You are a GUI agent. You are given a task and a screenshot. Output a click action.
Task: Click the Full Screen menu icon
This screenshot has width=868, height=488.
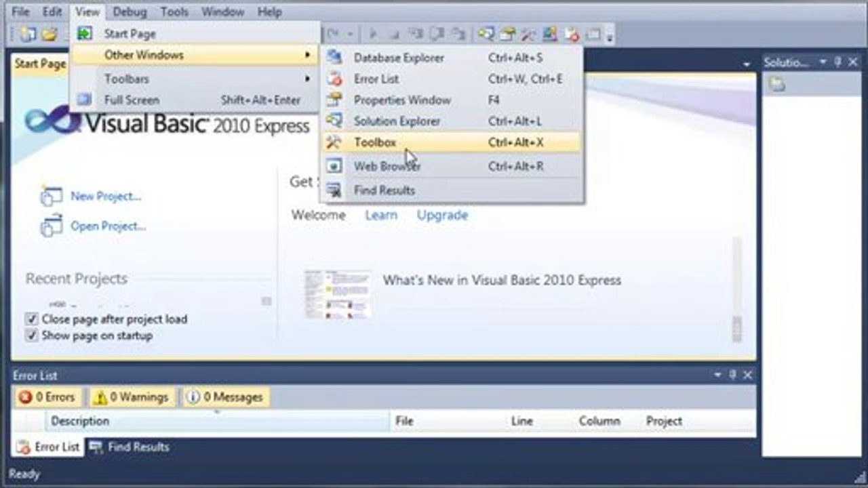(x=85, y=100)
